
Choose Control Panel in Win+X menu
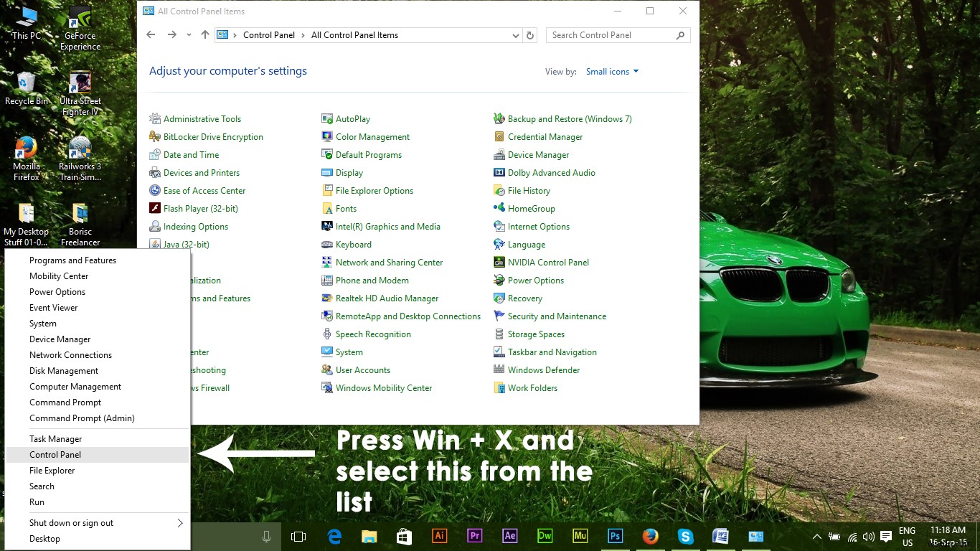98,455
